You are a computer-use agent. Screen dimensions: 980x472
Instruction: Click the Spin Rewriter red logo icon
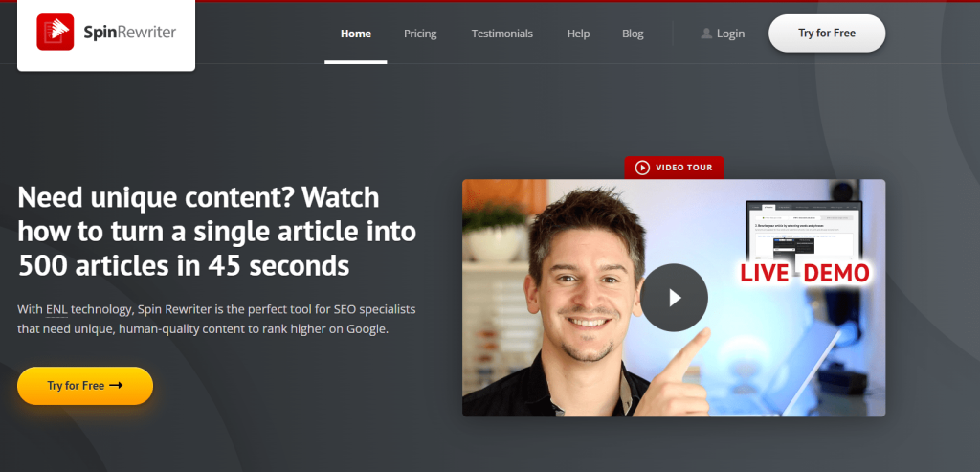tap(55, 32)
